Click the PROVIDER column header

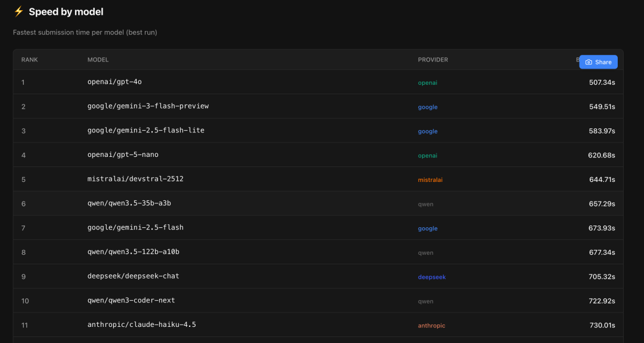(433, 60)
